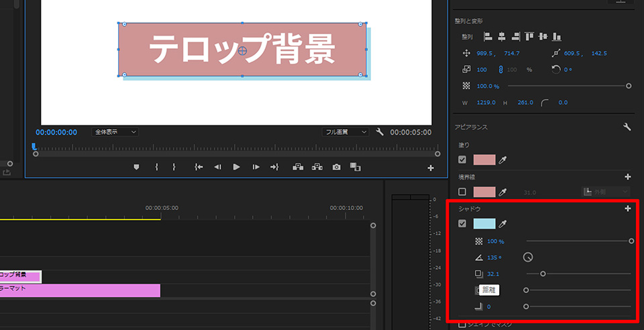The image size is (644, 330).
Task: Align vertical center in 整列 row
Action: (543, 36)
